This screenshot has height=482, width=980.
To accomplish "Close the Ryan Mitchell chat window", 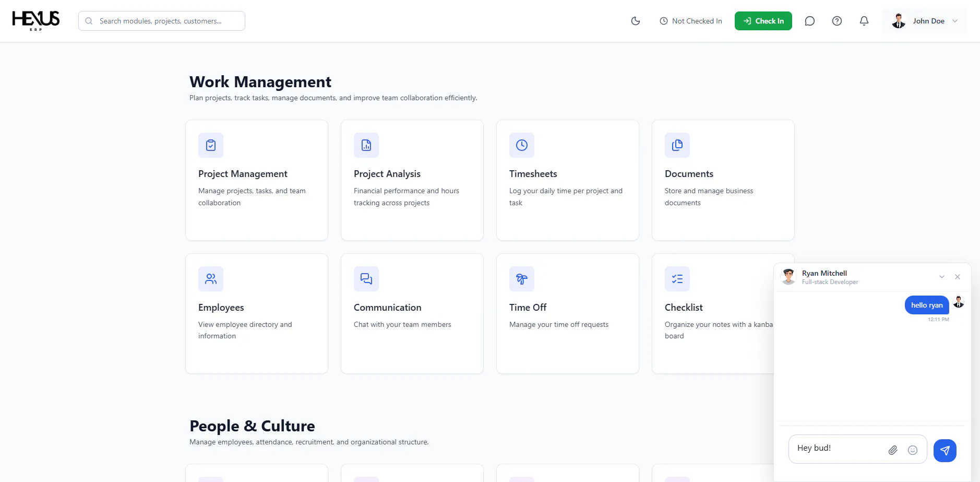I will coord(958,277).
